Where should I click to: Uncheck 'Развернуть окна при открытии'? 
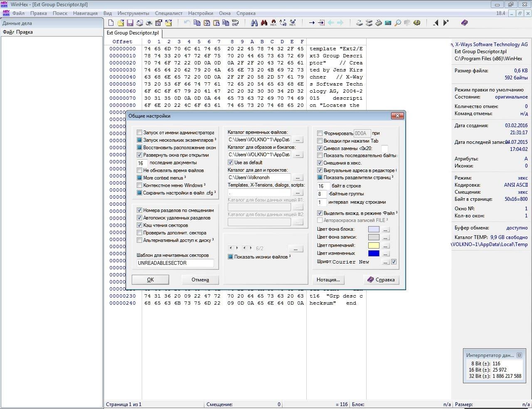coord(140,155)
